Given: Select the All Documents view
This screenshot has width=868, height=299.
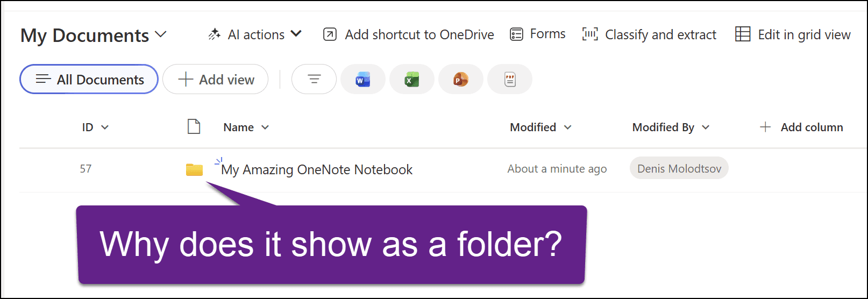Looking at the screenshot, I should coord(89,79).
